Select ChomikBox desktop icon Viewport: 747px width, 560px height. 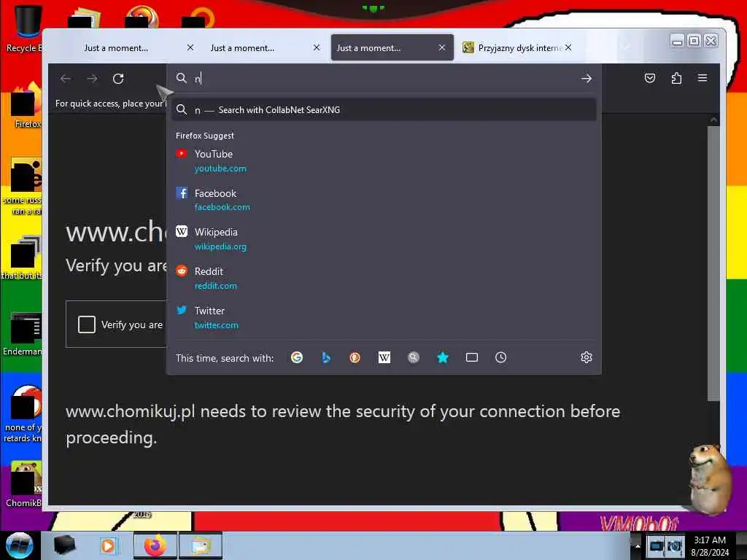pyautogui.click(x=25, y=484)
